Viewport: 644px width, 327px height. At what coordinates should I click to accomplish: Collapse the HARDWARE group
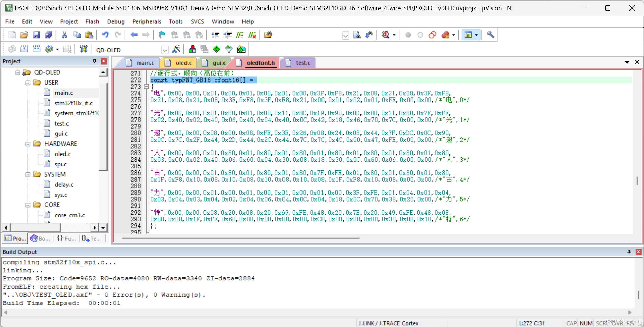[28, 144]
